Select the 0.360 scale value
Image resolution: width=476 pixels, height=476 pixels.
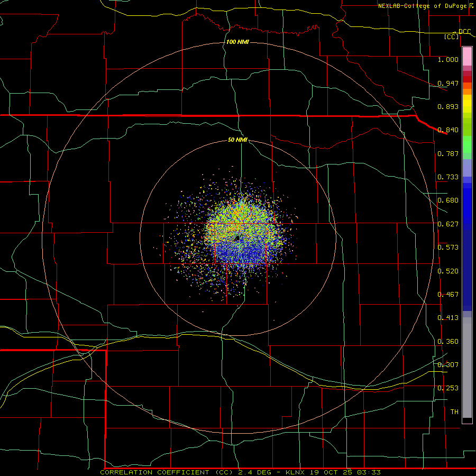point(448,342)
